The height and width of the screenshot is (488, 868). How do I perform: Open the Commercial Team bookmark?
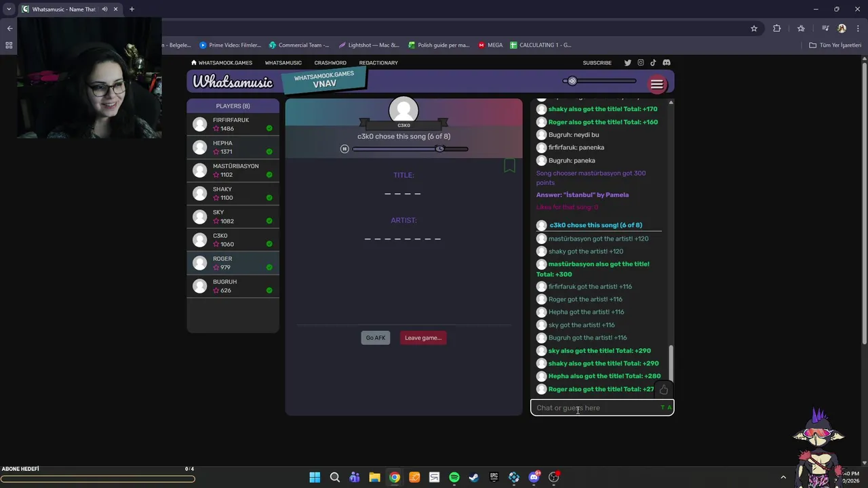click(299, 45)
